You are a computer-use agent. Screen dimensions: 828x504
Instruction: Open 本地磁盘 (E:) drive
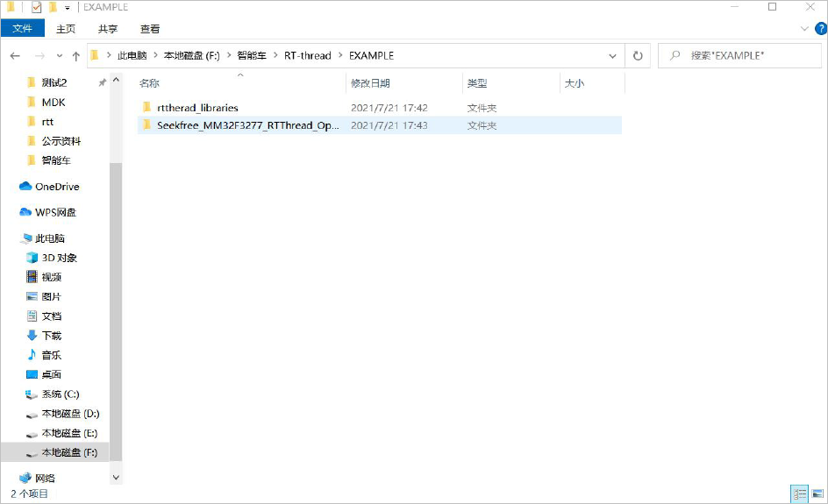69,433
